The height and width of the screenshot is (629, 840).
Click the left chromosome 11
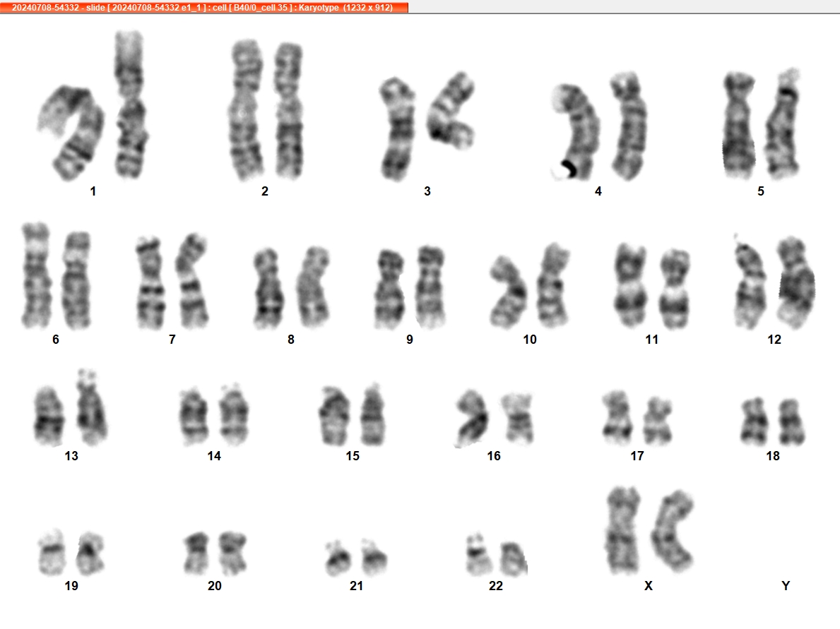point(630,284)
